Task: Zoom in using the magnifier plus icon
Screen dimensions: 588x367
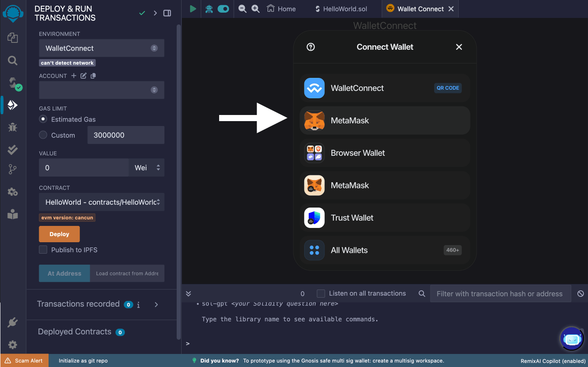Action: (x=255, y=9)
